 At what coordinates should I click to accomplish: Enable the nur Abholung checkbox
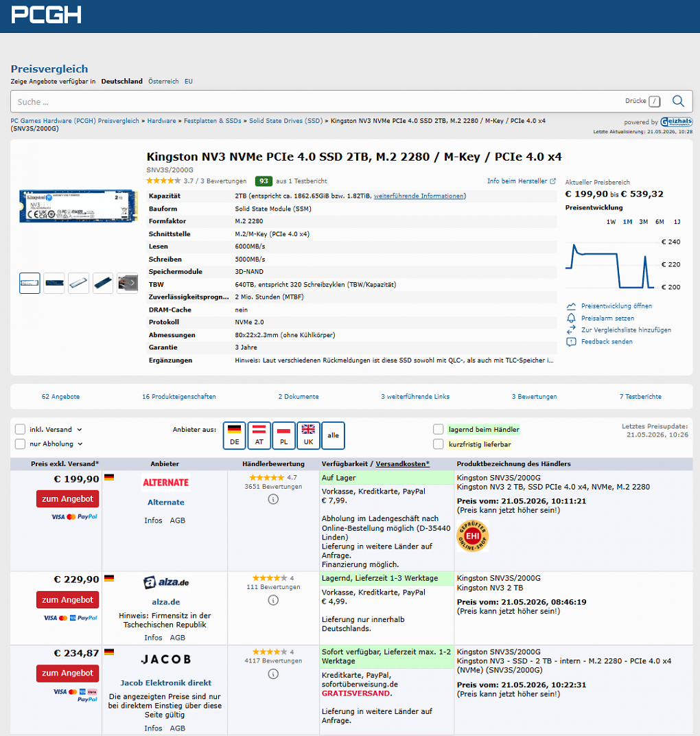[x=20, y=444]
